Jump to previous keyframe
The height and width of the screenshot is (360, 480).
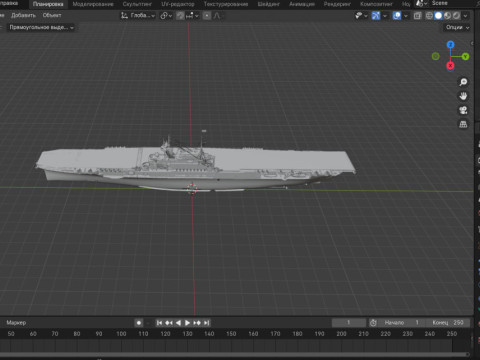coord(169,323)
